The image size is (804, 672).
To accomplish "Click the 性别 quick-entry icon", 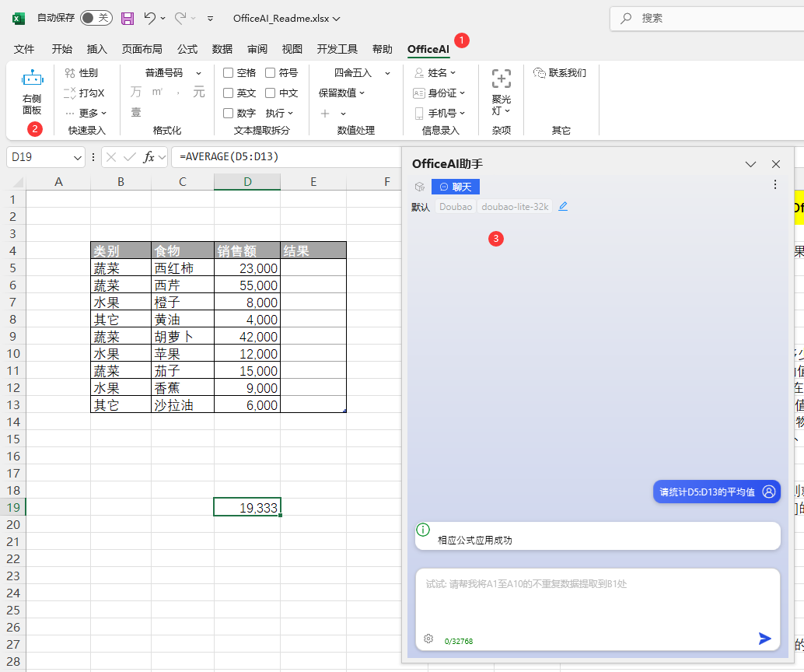I will coord(70,73).
